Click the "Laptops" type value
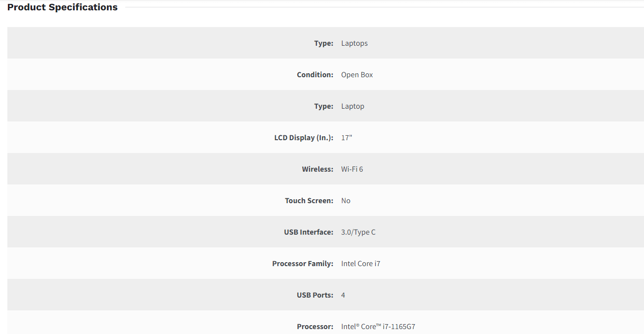The width and height of the screenshot is (644, 334). coord(354,43)
